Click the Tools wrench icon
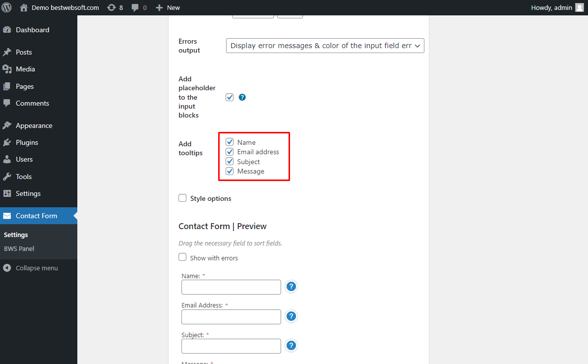 (7, 177)
